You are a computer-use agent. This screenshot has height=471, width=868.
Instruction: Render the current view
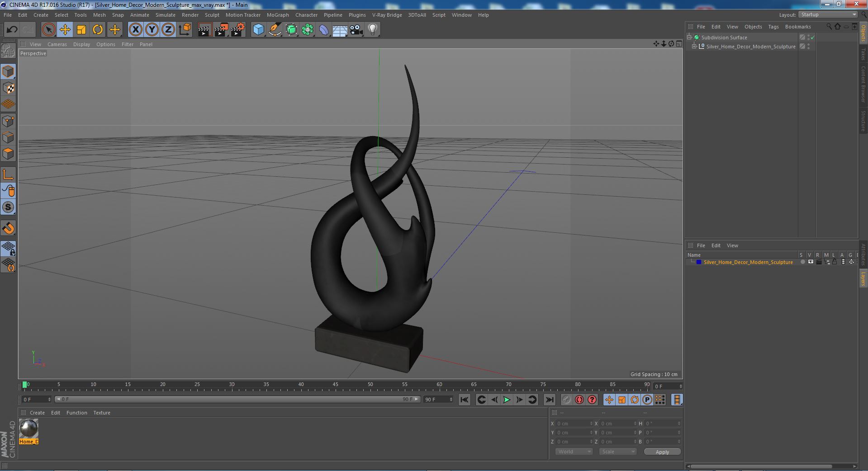(x=204, y=30)
